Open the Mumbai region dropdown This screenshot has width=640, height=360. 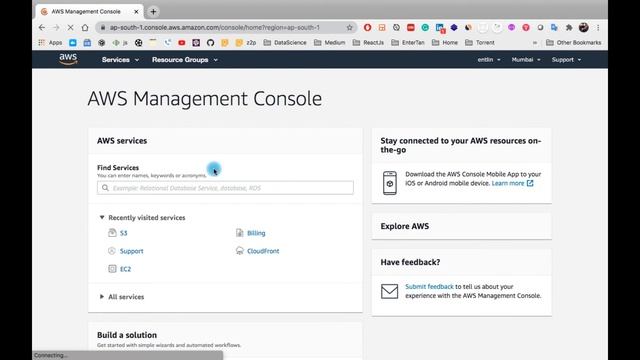[526, 60]
